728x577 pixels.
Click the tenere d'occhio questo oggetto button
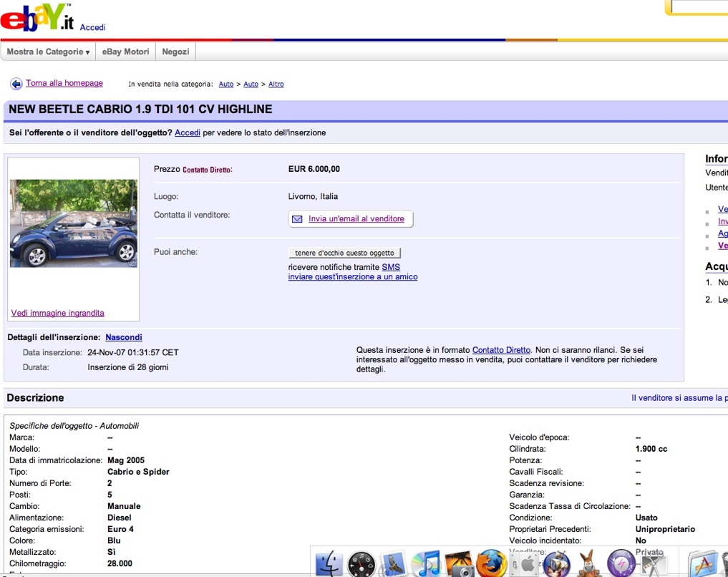pos(344,253)
